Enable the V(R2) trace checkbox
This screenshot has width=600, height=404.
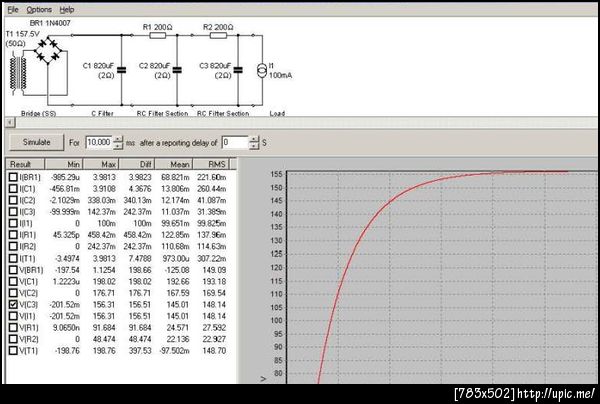(13, 339)
